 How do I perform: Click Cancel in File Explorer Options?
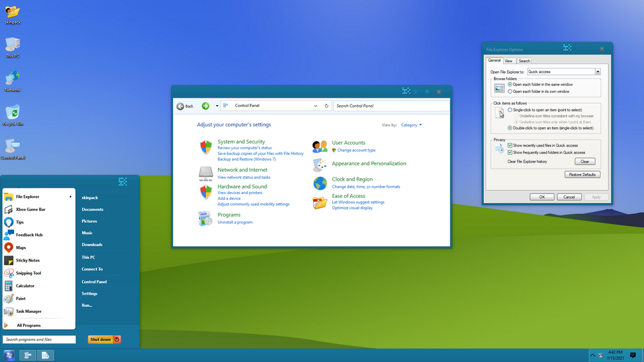[569, 197]
